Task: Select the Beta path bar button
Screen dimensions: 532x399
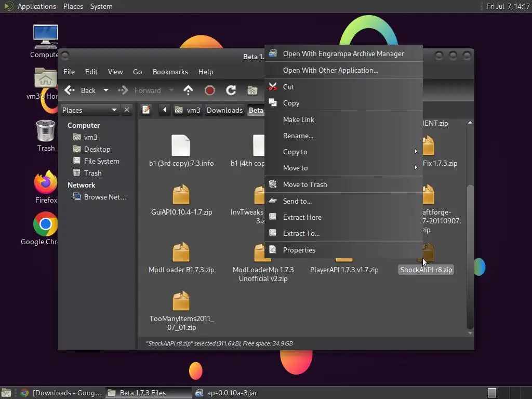Action: (x=256, y=110)
